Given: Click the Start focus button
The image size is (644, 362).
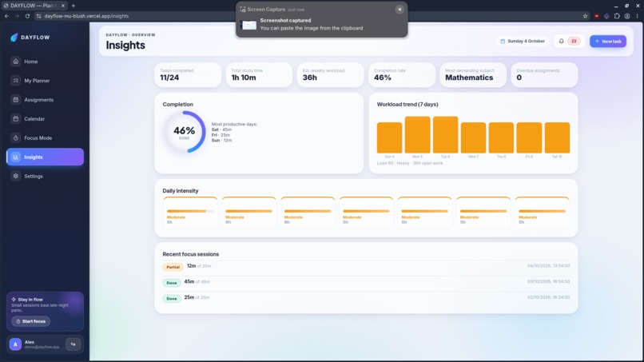Looking at the screenshot, I should click(x=31, y=321).
